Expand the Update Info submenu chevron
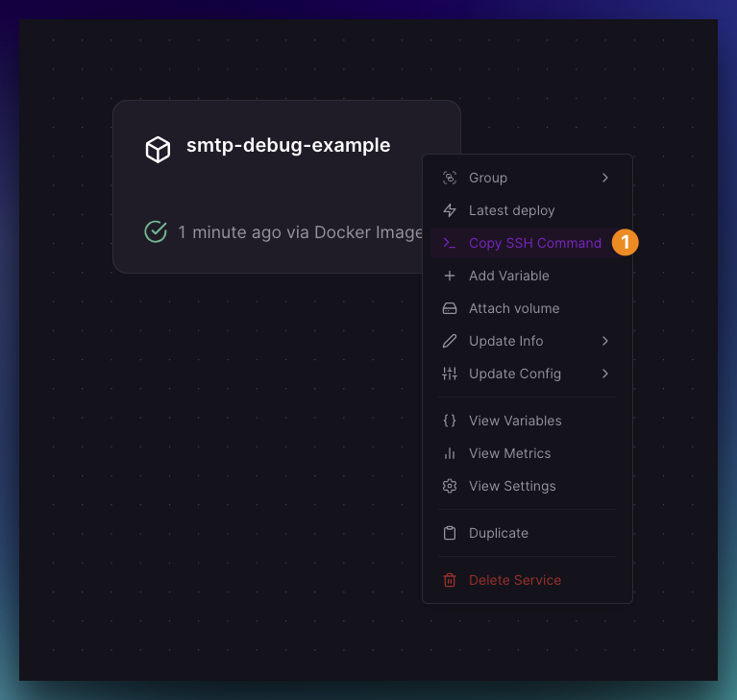Viewport: 737px width, 700px height. [x=605, y=341]
